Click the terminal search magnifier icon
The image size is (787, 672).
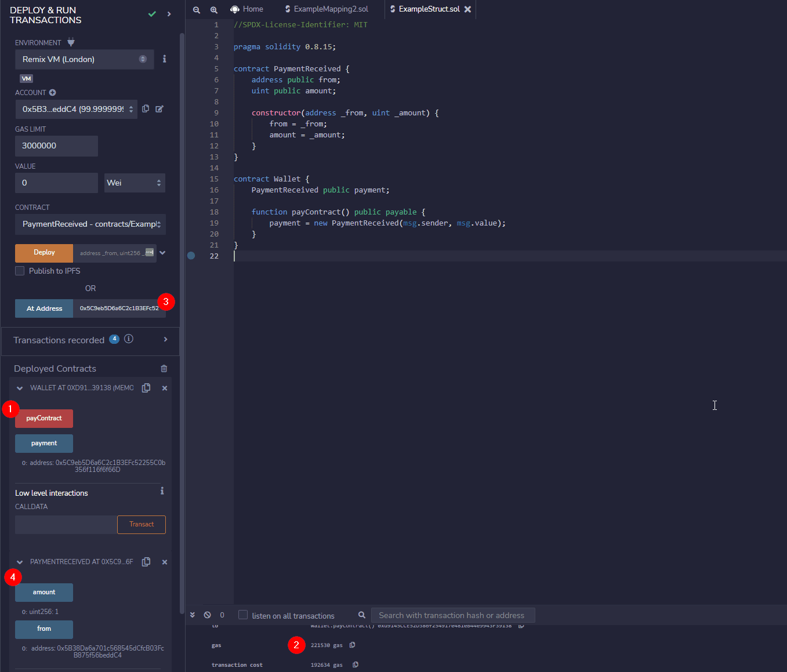(362, 615)
